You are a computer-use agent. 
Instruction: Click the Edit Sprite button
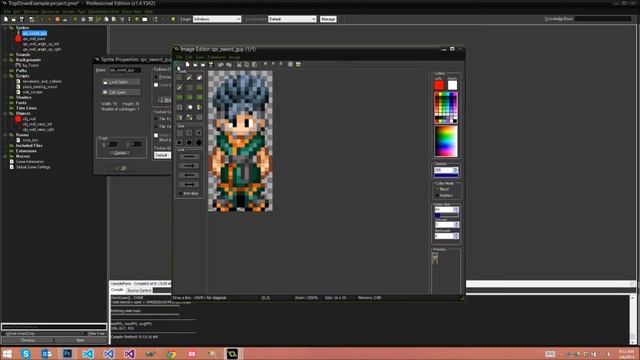(x=121, y=92)
